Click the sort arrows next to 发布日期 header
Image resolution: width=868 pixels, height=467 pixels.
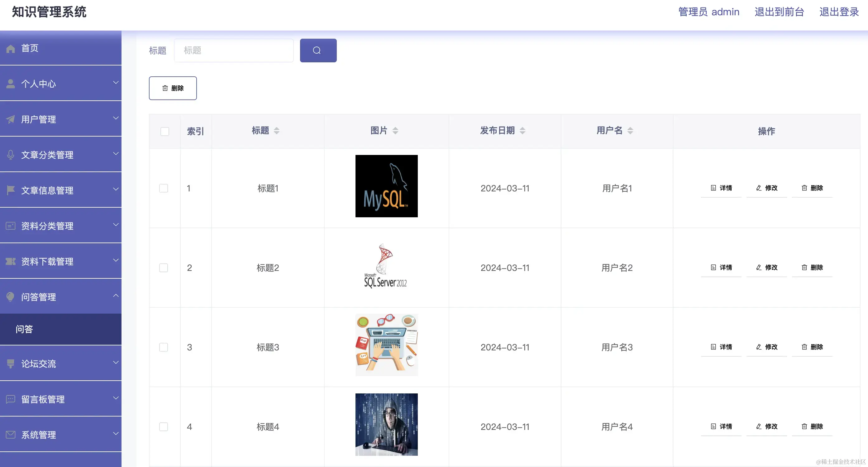(x=522, y=131)
